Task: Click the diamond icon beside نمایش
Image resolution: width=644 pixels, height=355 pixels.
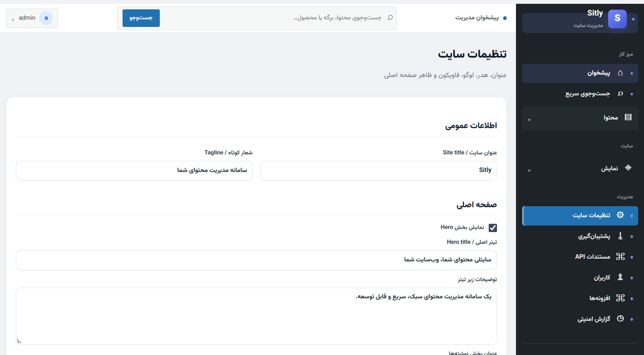Action: point(628,168)
